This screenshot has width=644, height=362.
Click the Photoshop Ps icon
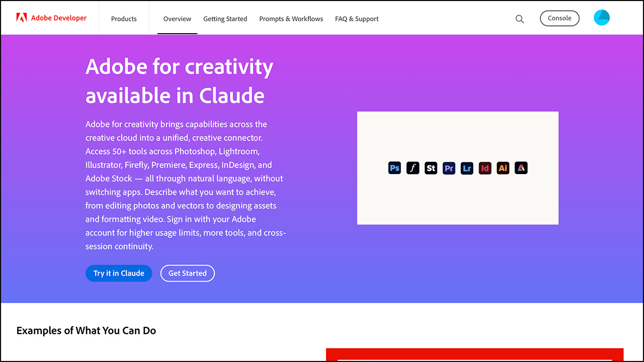click(395, 168)
